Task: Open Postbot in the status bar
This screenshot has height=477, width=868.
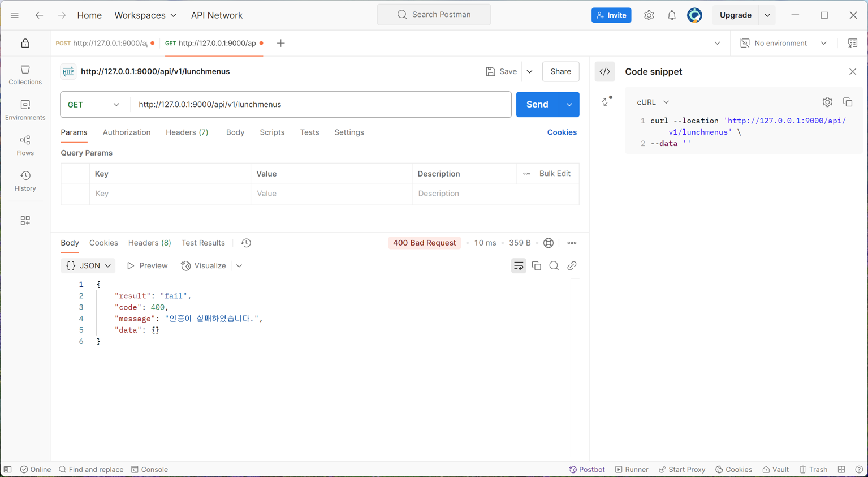Action: pyautogui.click(x=587, y=470)
